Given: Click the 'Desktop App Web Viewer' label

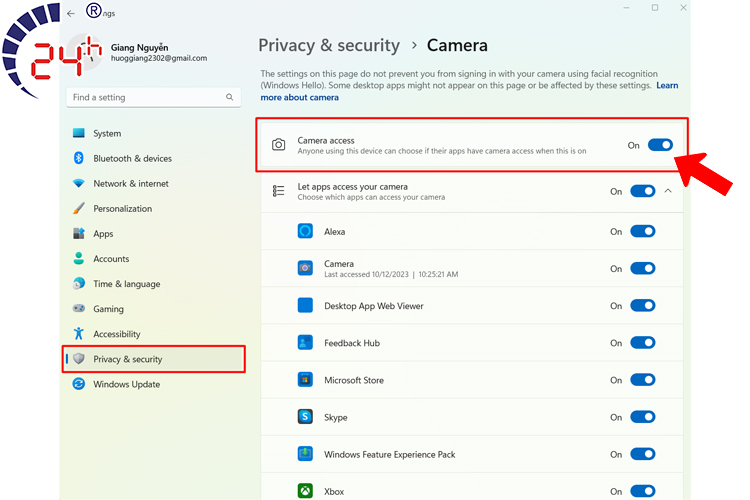Looking at the screenshot, I should coord(374,306).
